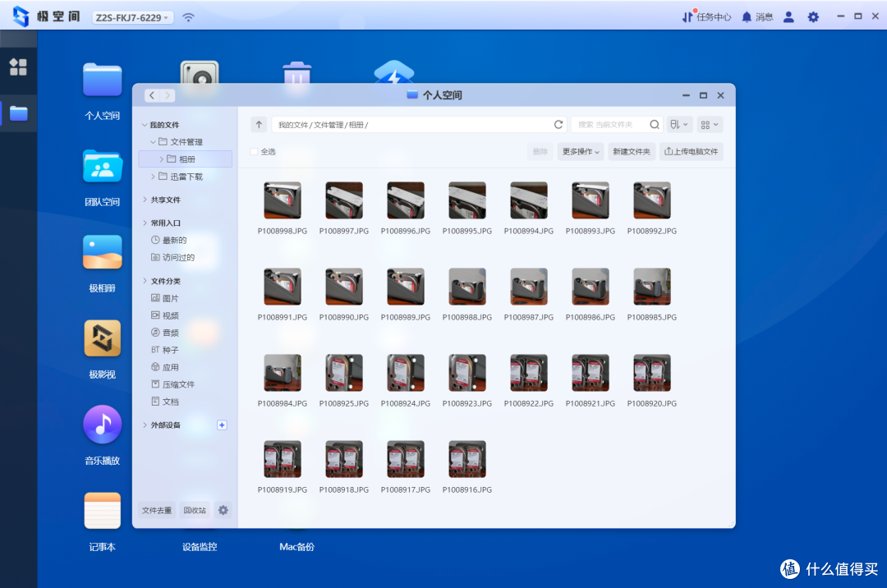
Task: Expand the 迅雷下载 folder node
Action: coord(153,177)
